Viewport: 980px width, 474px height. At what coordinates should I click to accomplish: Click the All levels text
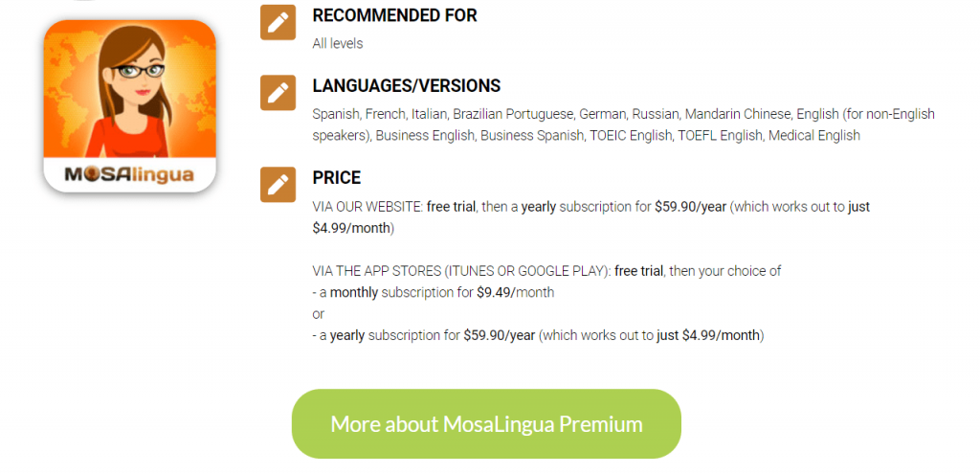pyautogui.click(x=338, y=44)
